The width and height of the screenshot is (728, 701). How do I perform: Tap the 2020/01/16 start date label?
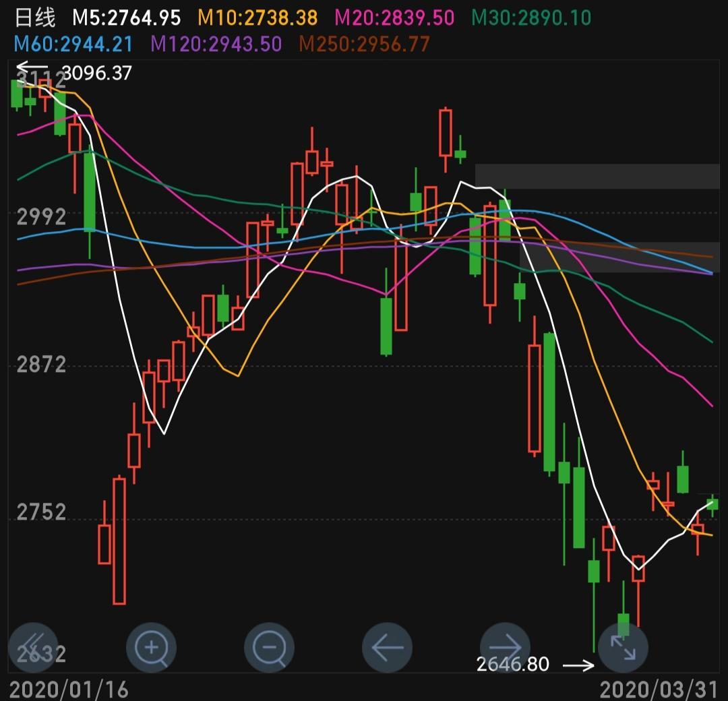click(x=69, y=690)
